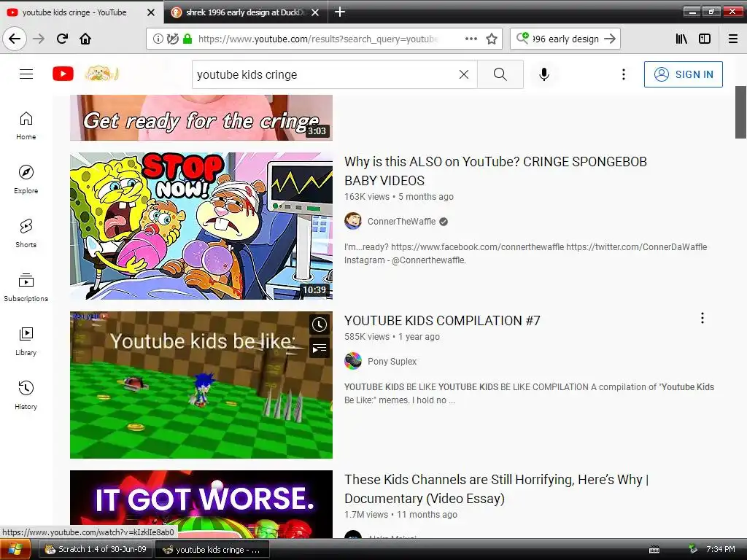Viewport: 747px width, 560px height.
Task: Click the browser search box text
Action: click(565, 39)
